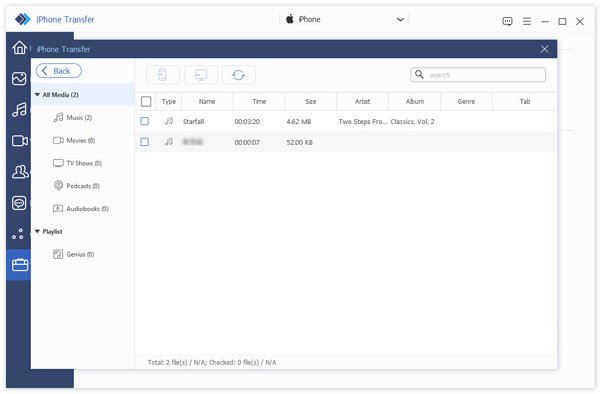Sort by the Type column header

pos(169,101)
